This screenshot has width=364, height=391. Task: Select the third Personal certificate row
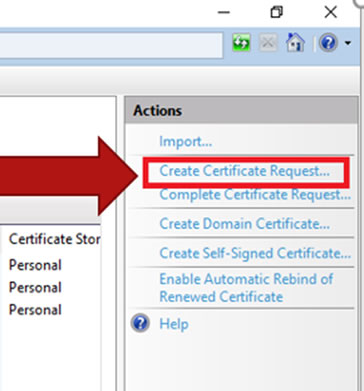(35, 310)
